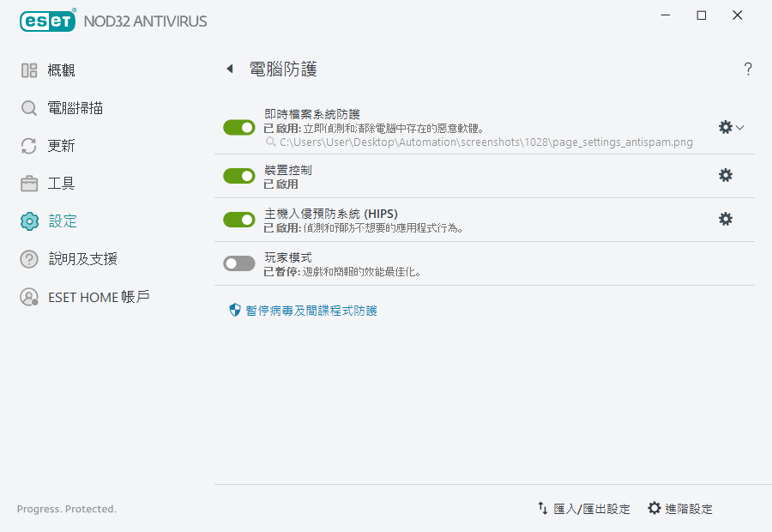Turn off the 裝置控制 switch
Viewport: 772px width, 532px height.
click(x=238, y=175)
